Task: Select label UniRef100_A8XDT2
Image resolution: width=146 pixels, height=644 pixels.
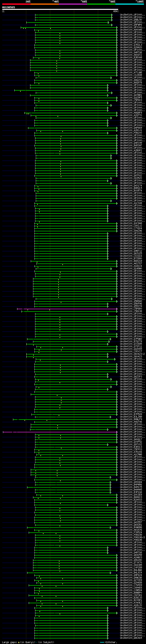Action: 131,55
